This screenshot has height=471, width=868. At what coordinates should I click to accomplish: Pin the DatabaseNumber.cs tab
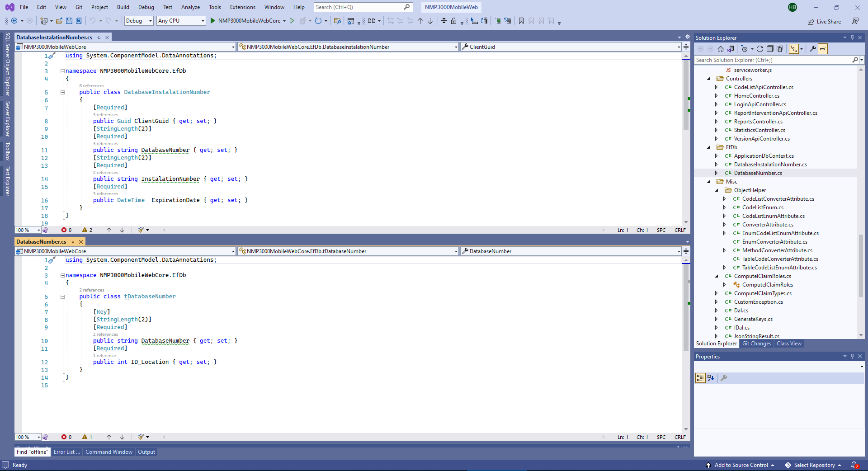pyautogui.click(x=73, y=242)
